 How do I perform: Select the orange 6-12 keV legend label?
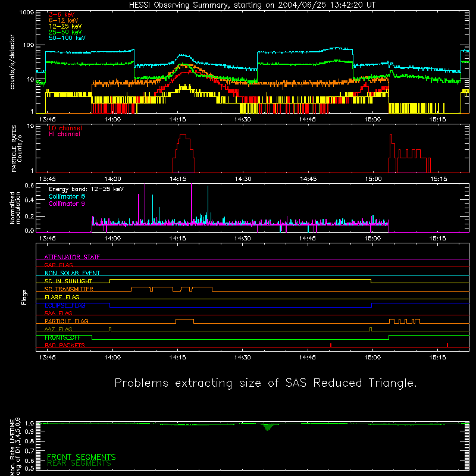(64, 20)
